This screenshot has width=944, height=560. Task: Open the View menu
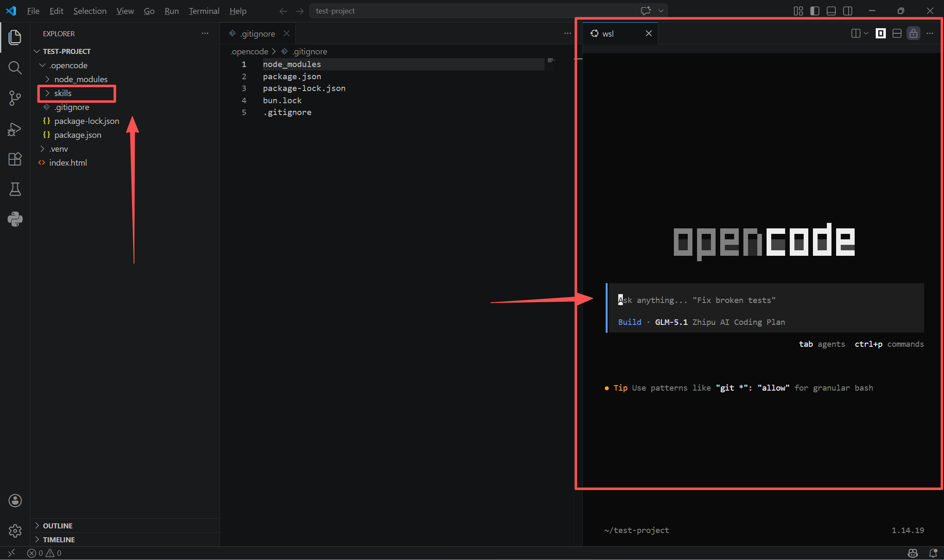[125, 11]
